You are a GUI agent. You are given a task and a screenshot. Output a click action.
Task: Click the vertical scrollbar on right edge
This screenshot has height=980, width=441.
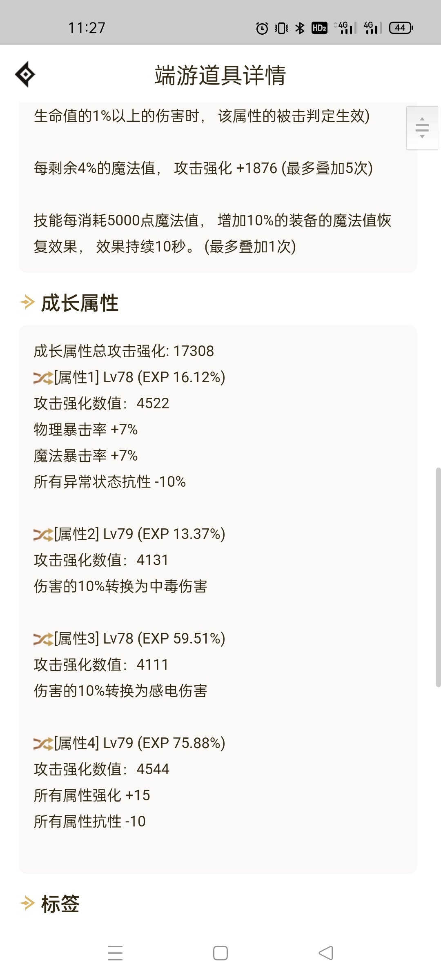pyautogui.click(x=438, y=577)
